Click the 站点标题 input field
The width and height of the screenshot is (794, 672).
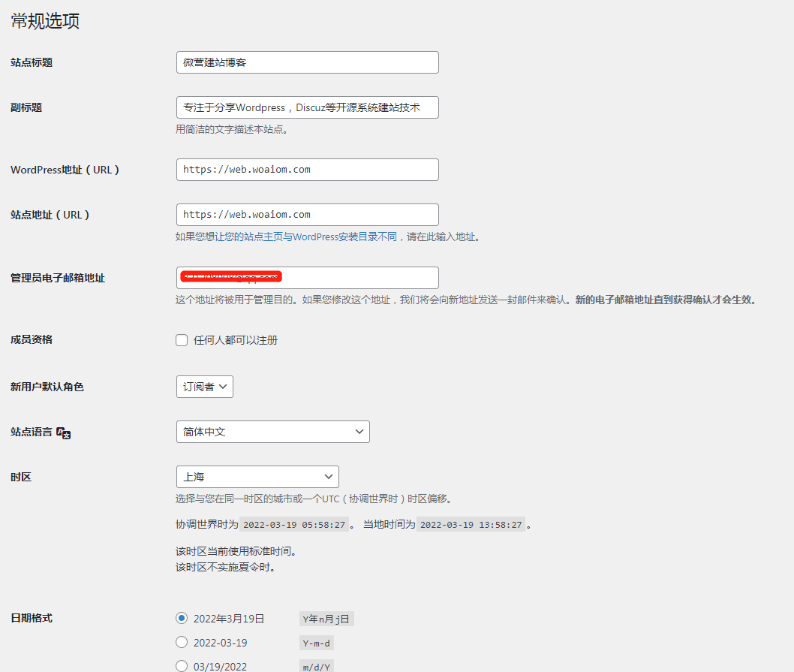[308, 62]
